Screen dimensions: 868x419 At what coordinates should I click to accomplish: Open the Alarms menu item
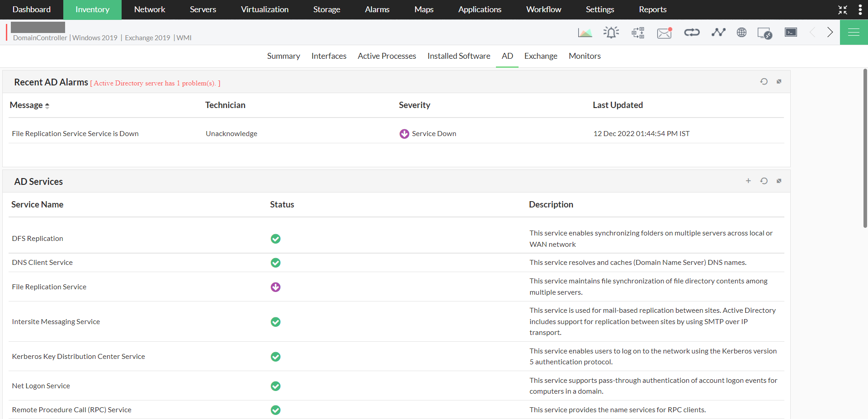coord(377,9)
